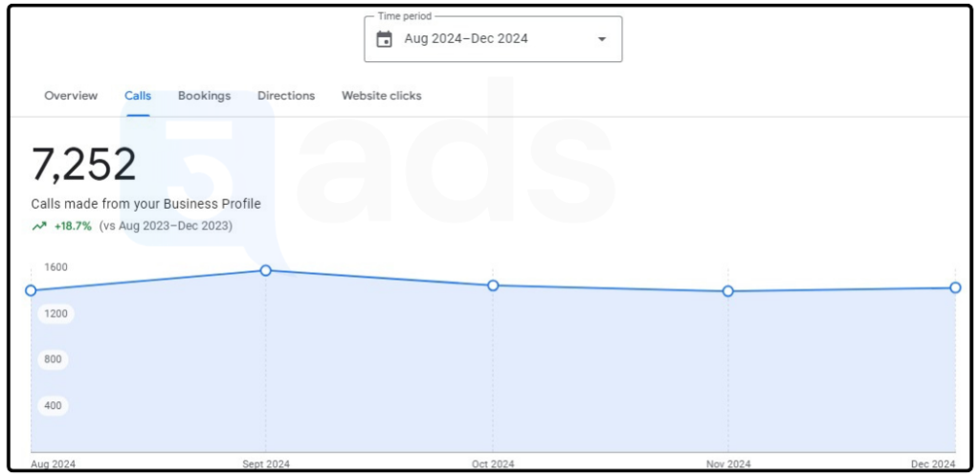Click the Nov 2024 data point
This screenshot has width=980, height=476.
[728, 291]
